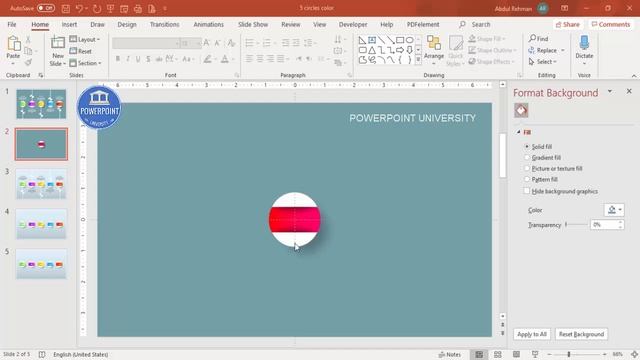This screenshot has width=640, height=360.
Task: Switch to the Slide Show tab
Action: (253, 24)
